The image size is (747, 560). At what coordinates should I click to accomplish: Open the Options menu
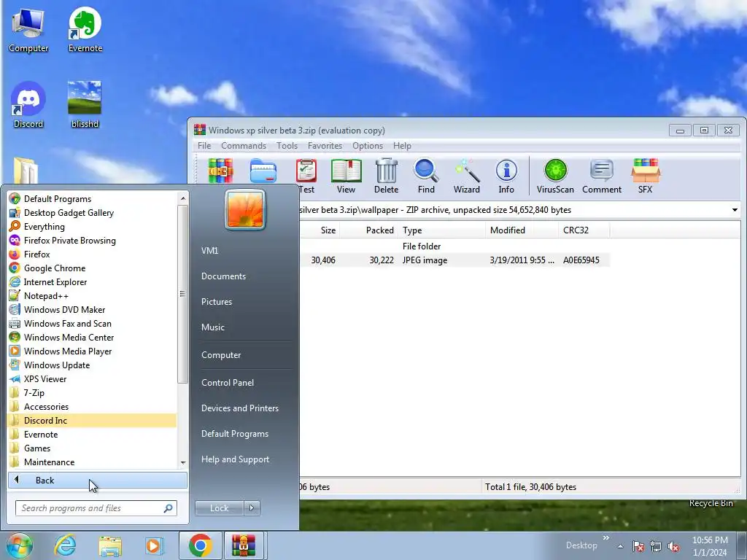(368, 146)
